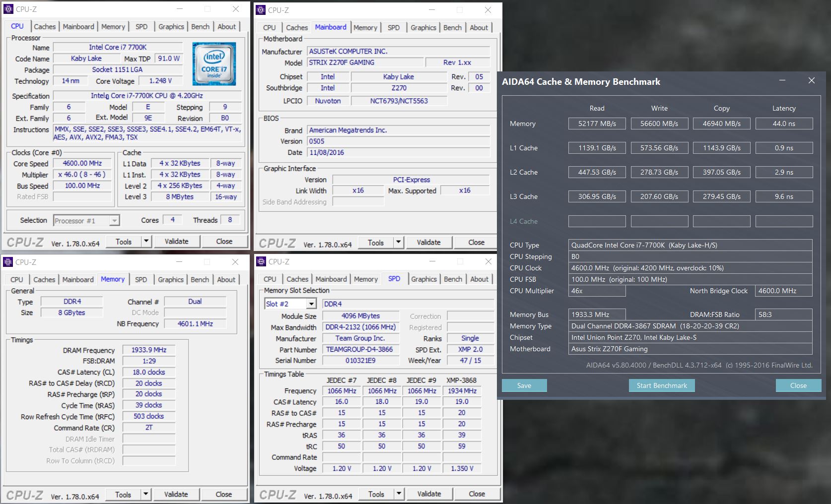Click CPU-Z title bar icon in Mainboard window
Screen dimensions: 831x504
pyautogui.click(x=261, y=10)
